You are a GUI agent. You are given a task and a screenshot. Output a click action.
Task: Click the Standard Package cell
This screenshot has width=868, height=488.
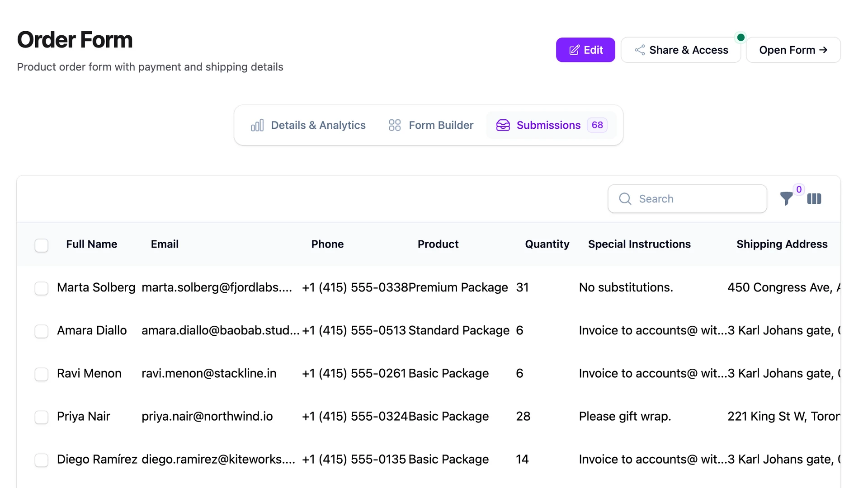tap(459, 330)
